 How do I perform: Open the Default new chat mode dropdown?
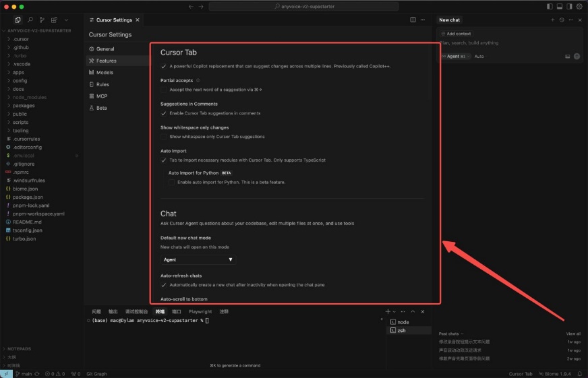point(198,259)
